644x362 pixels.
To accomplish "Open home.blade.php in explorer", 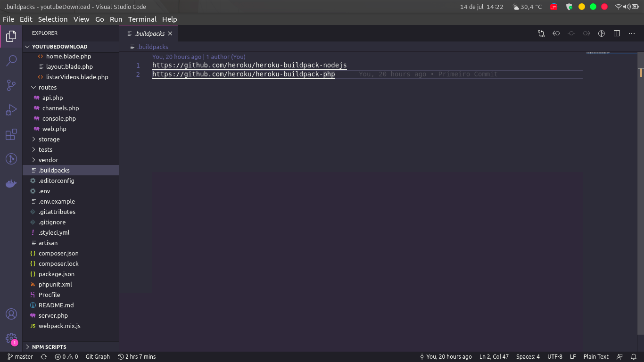I will (71, 56).
